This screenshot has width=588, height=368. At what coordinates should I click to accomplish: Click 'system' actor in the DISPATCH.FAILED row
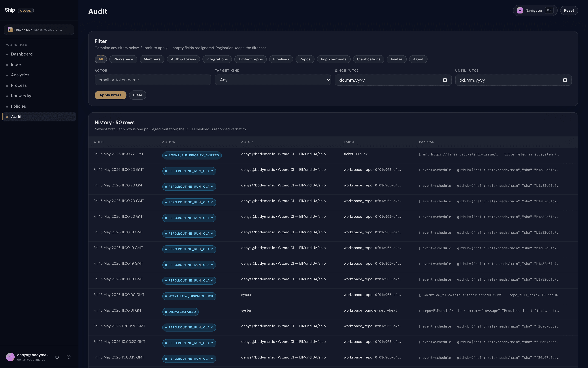coord(247,310)
